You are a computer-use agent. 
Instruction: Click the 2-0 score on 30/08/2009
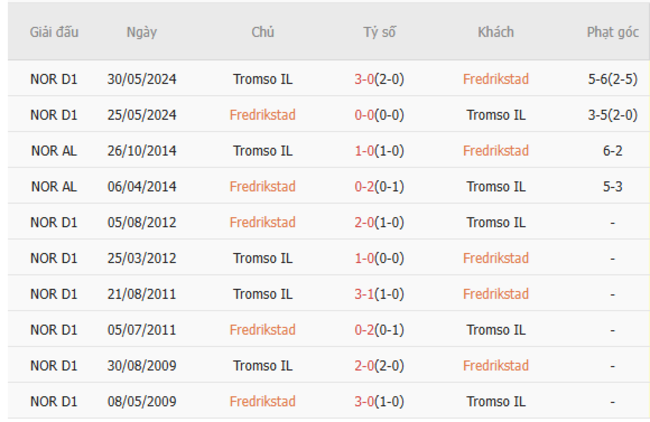tap(366, 366)
